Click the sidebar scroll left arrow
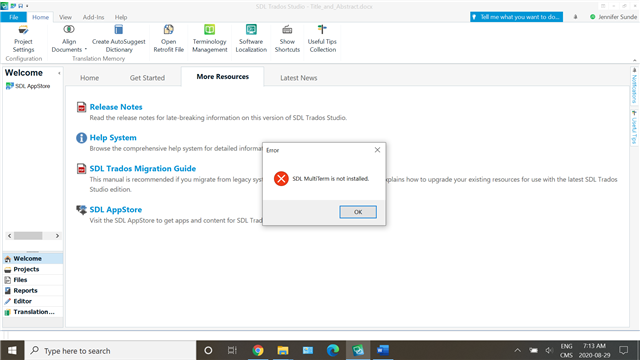640x360 pixels. coord(9,236)
